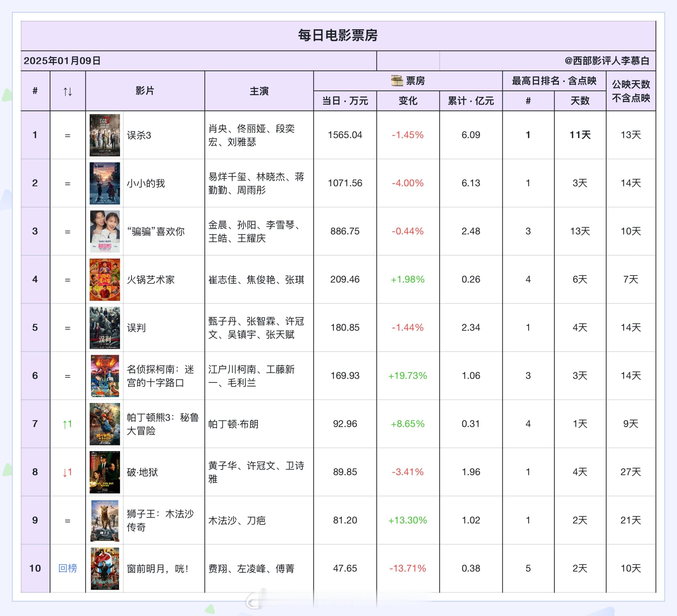Click the release days cell 9天
This screenshot has height=616, width=677.
click(x=631, y=424)
